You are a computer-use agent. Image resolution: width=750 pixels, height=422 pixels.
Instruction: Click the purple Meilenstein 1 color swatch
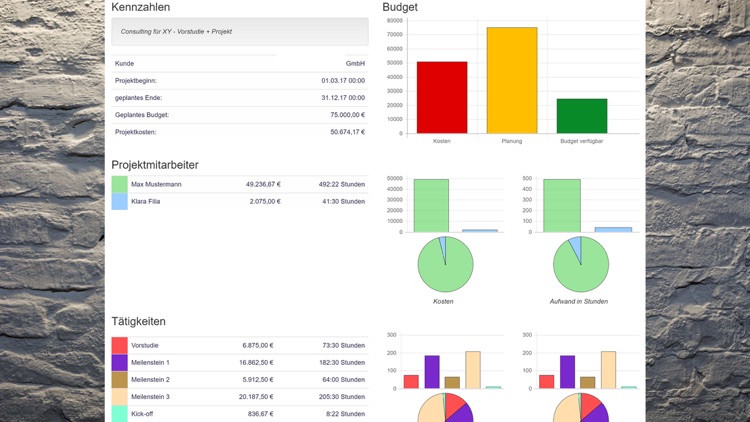(x=120, y=363)
